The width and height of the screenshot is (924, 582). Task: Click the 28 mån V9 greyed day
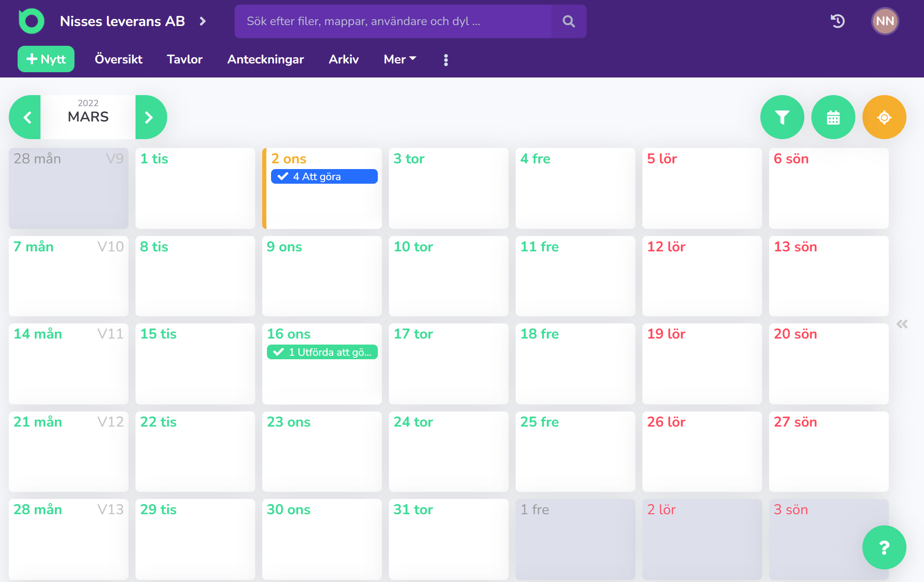(69, 188)
